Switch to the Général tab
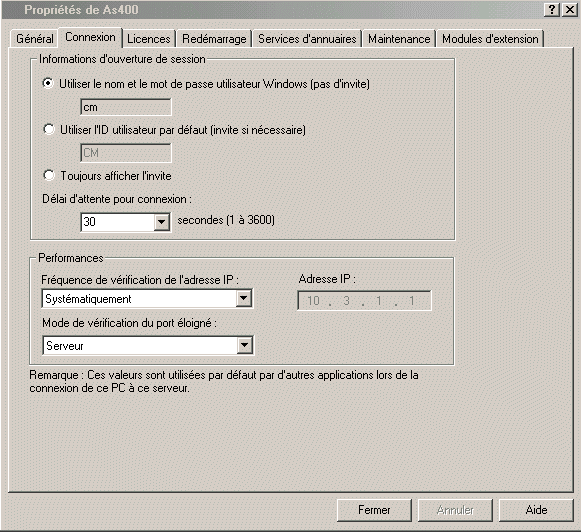The image size is (581, 532). (x=34, y=39)
